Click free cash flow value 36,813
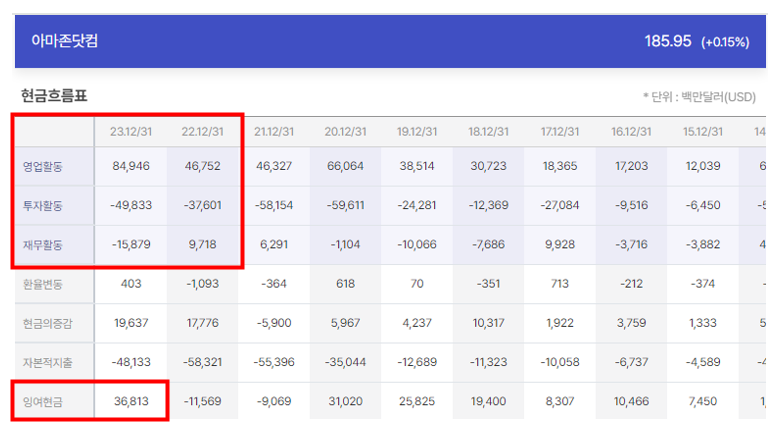777x433 pixels. click(x=131, y=401)
